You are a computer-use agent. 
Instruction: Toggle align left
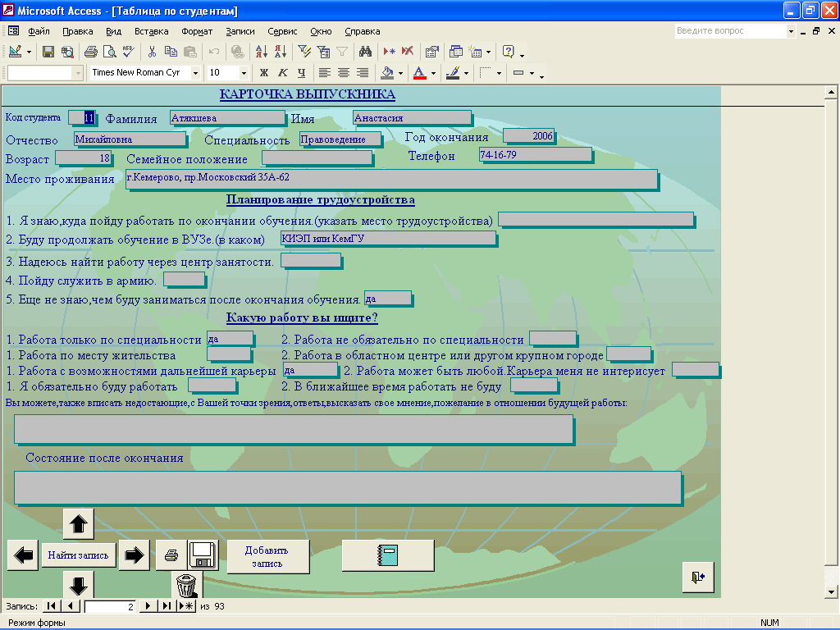pos(325,73)
